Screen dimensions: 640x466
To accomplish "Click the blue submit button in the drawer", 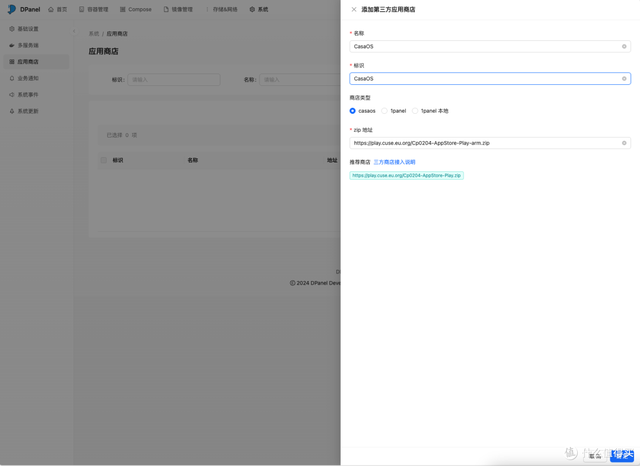I will pos(622,455).
